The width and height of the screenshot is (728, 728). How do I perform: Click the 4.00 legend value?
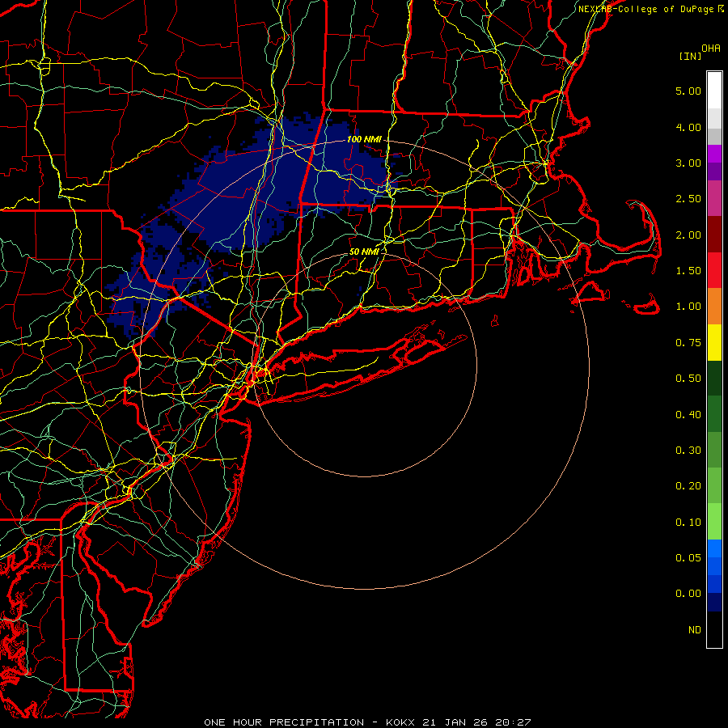pos(688,127)
